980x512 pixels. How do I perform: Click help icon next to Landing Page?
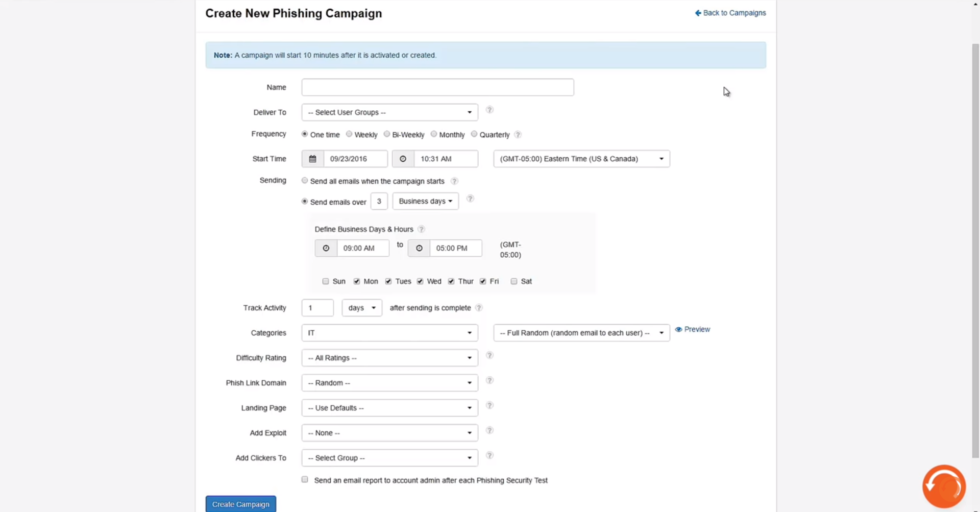[x=489, y=405]
